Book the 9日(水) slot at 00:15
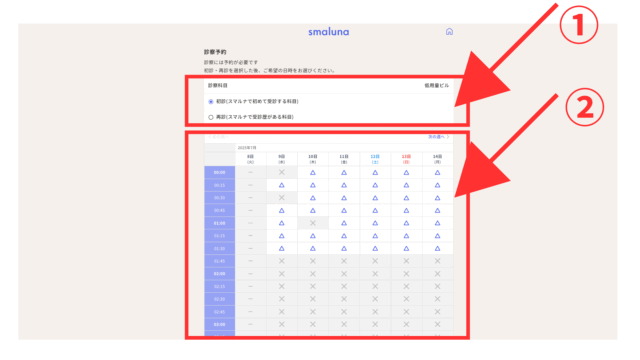Screen dimensions: 640x360 click(x=282, y=185)
